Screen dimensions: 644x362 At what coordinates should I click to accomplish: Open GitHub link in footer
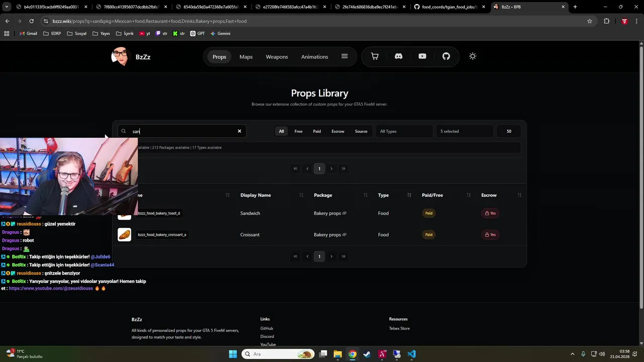click(267, 328)
